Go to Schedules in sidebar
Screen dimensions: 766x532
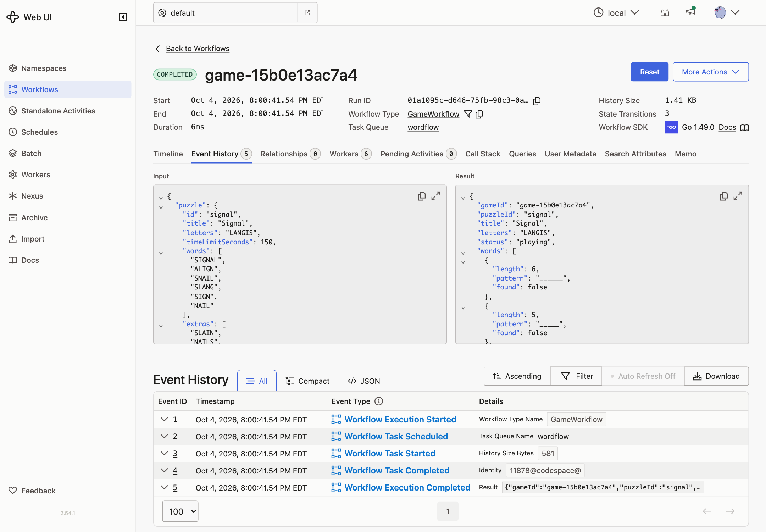pyautogui.click(x=68, y=132)
